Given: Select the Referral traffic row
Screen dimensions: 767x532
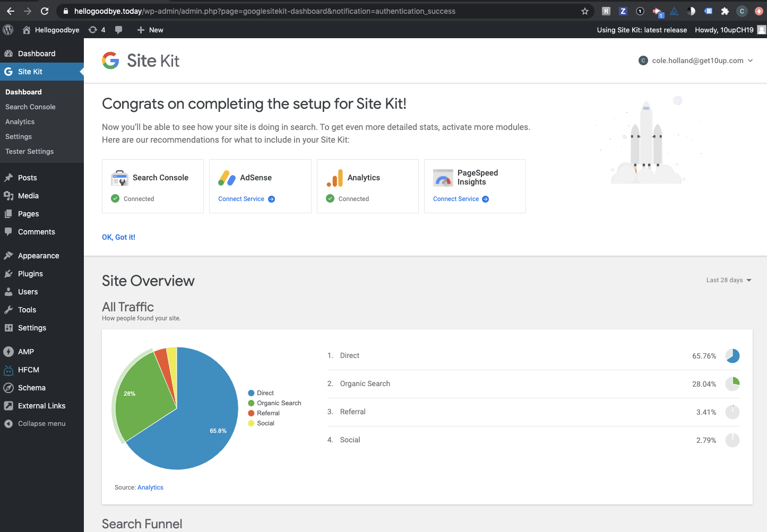Looking at the screenshot, I should pos(533,412).
